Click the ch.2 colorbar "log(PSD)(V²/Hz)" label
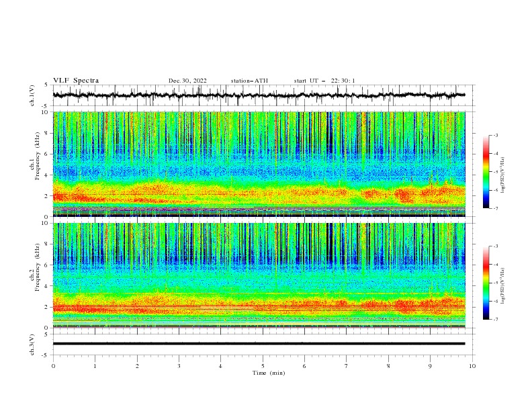The height and width of the screenshot is (411, 532). pyautogui.click(x=503, y=285)
